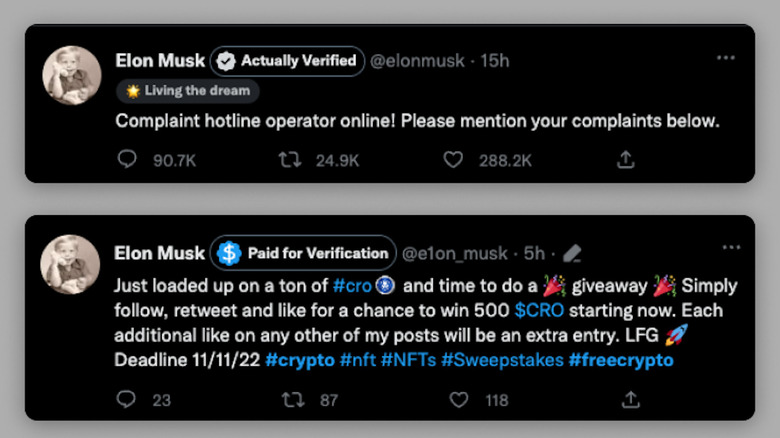Open more options on giveaway tweet
780x438 pixels.
[731, 248]
